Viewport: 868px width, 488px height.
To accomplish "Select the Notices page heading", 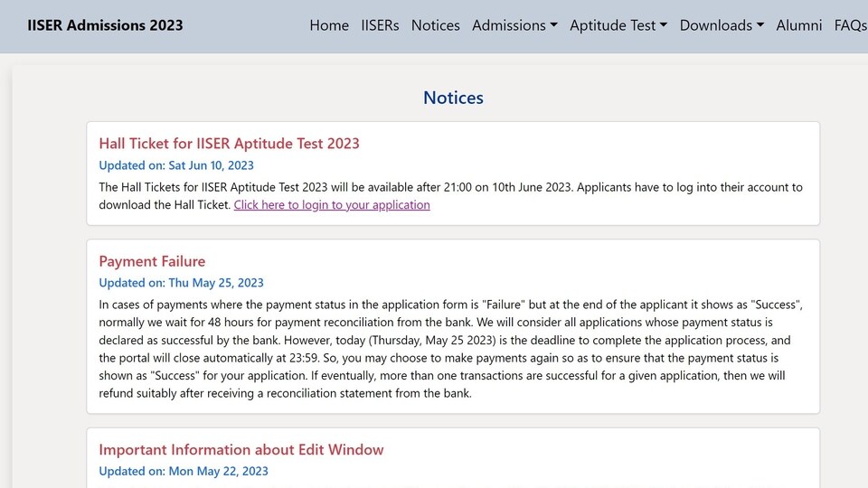I will (453, 98).
